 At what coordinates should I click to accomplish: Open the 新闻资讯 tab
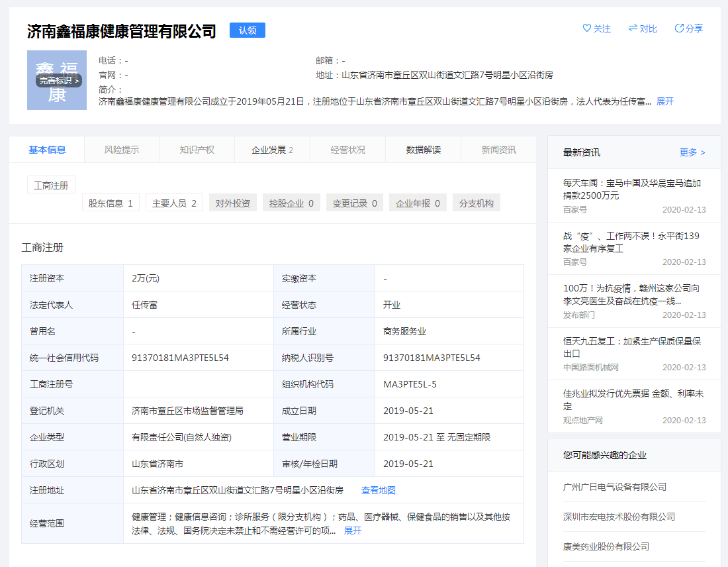tap(498, 150)
